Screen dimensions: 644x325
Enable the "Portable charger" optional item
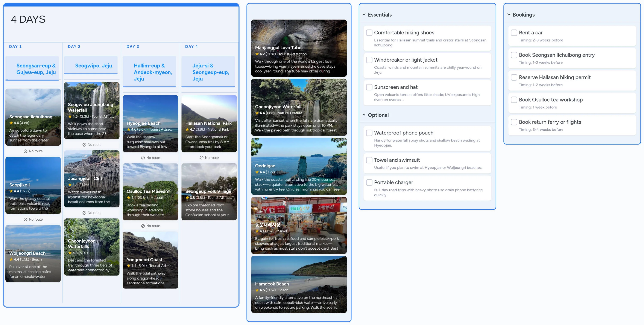(x=369, y=182)
